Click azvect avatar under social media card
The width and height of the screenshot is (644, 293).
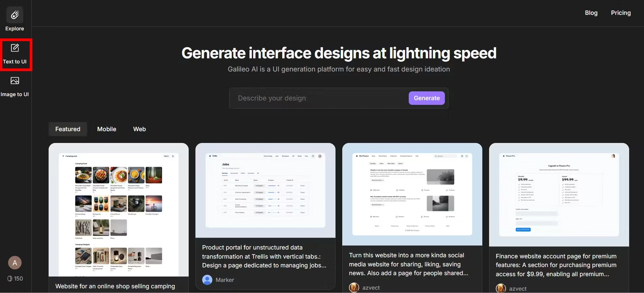[354, 288]
